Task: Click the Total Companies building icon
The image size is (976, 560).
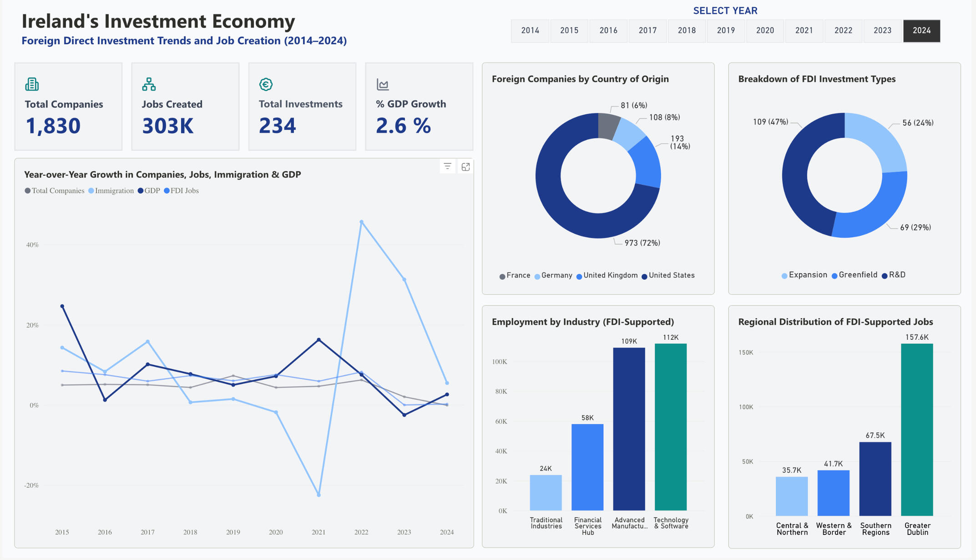Action: click(x=32, y=84)
